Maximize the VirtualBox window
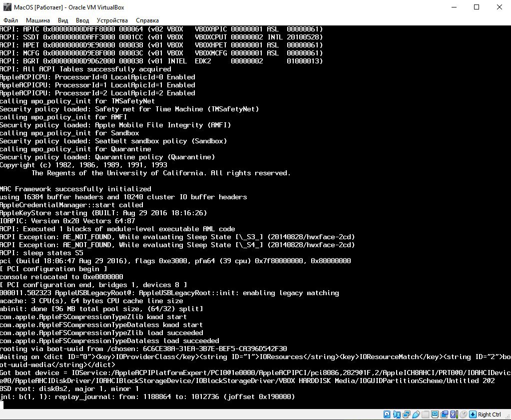Image resolution: width=511 pixels, height=420 pixels. [477, 7]
